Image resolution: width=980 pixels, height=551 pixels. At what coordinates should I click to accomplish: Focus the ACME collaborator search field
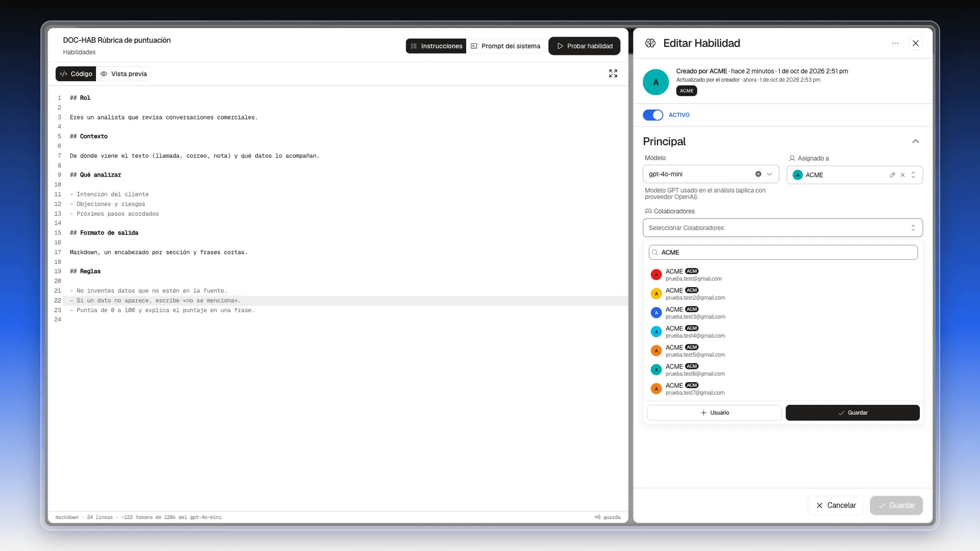[783, 253]
